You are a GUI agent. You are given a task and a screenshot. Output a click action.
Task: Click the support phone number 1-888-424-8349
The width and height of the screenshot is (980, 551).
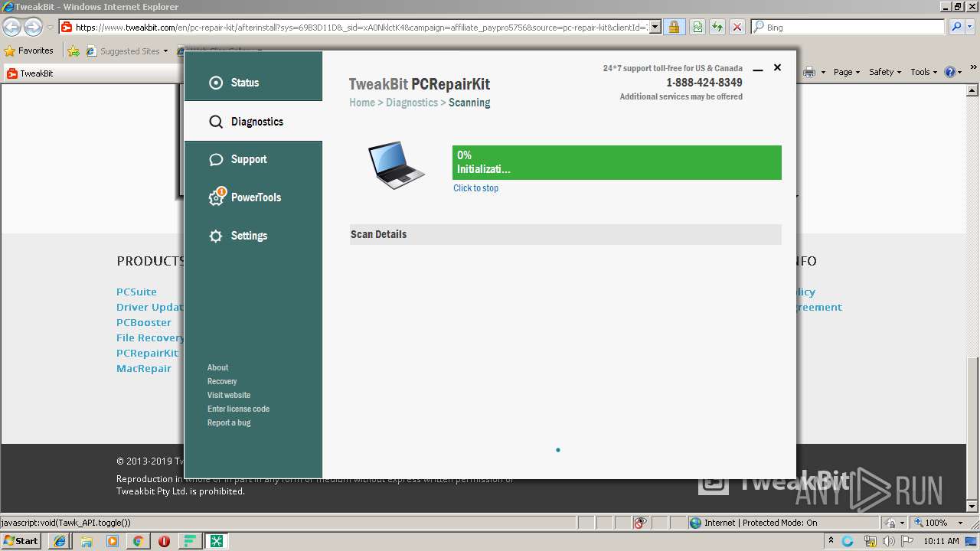point(704,83)
